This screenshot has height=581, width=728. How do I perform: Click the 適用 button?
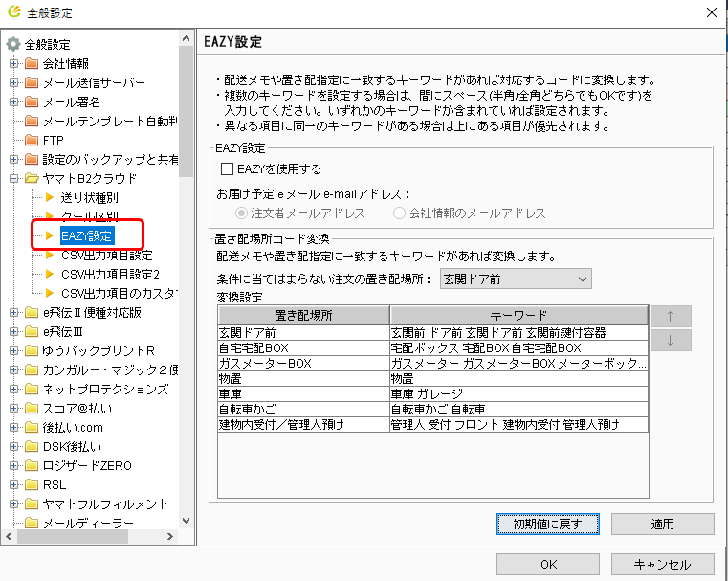click(x=662, y=524)
